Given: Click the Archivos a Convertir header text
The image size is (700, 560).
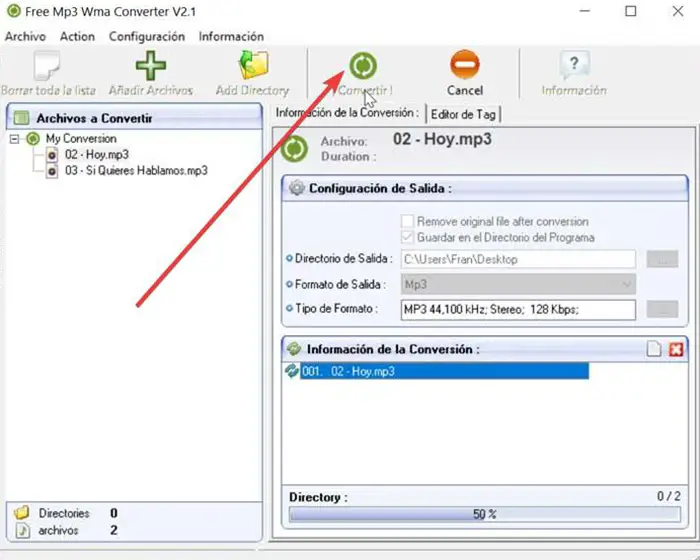Looking at the screenshot, I should coord(94,118).
